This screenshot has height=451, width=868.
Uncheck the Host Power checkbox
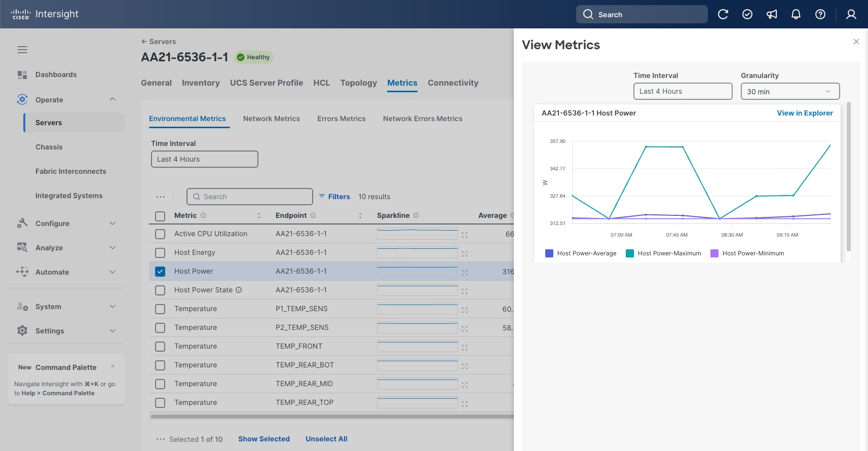point(160,272)
